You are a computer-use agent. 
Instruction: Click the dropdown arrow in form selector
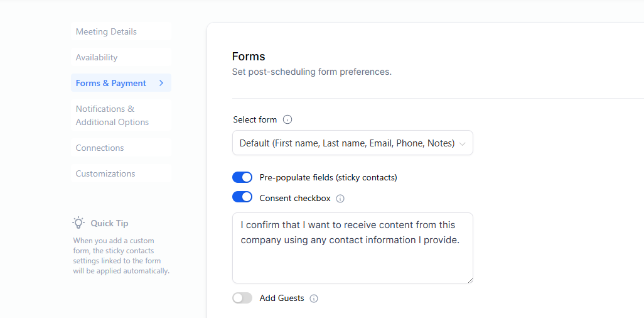click(463, 144)
